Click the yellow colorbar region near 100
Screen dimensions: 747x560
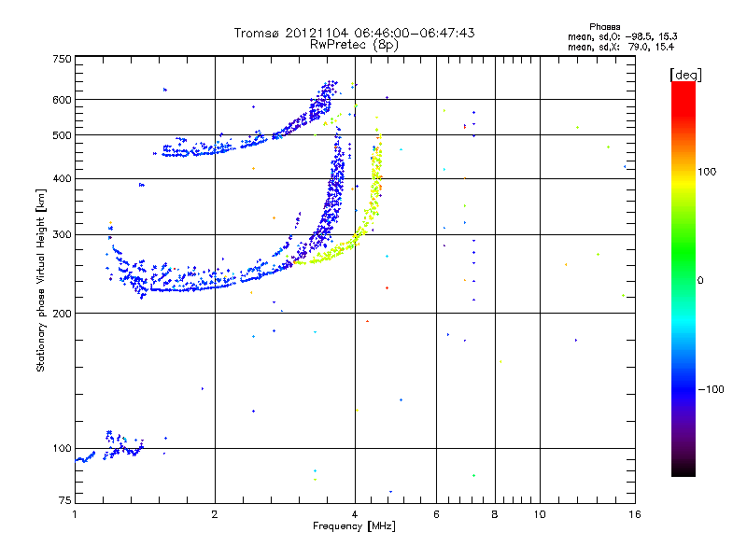point(684,183)
